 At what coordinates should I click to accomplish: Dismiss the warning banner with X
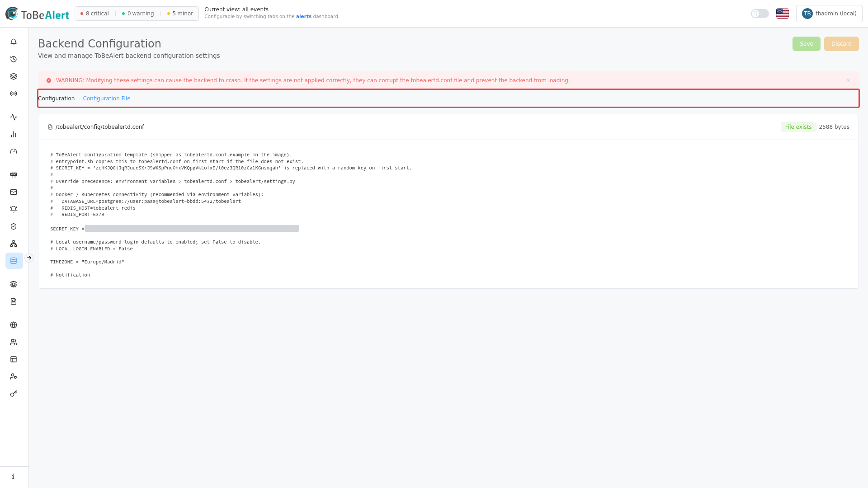click(848, 80)
